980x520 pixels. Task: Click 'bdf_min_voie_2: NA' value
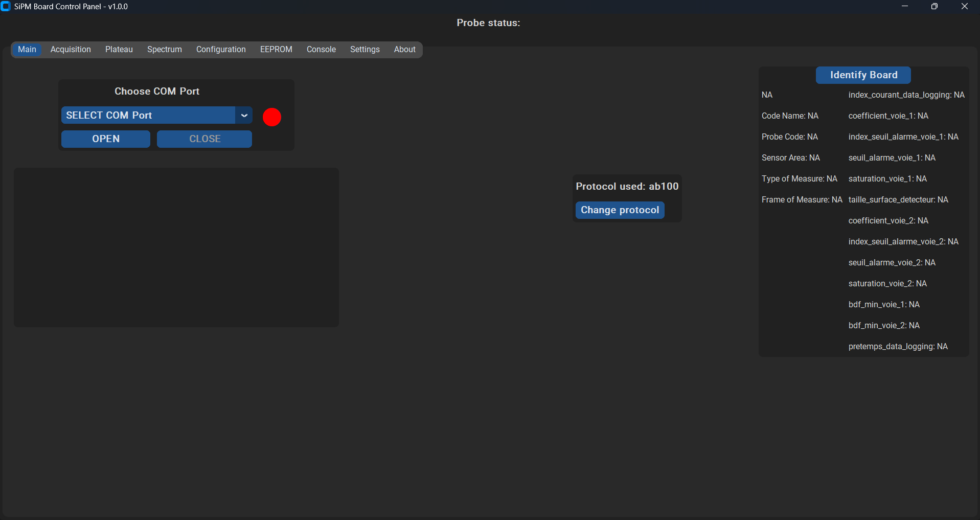pyautogui.click(x=884, y=326)
